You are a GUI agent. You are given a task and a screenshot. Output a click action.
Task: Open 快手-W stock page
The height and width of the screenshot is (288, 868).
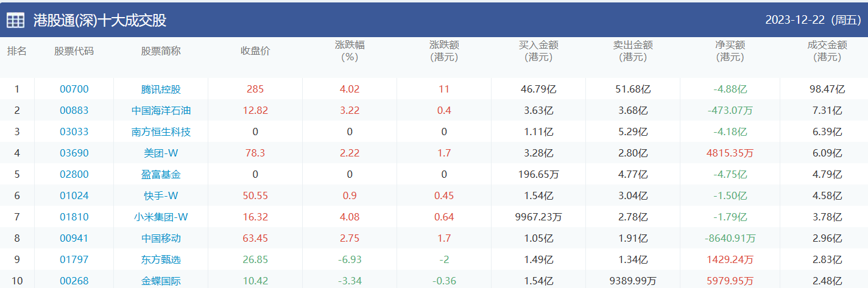[161, 195]
